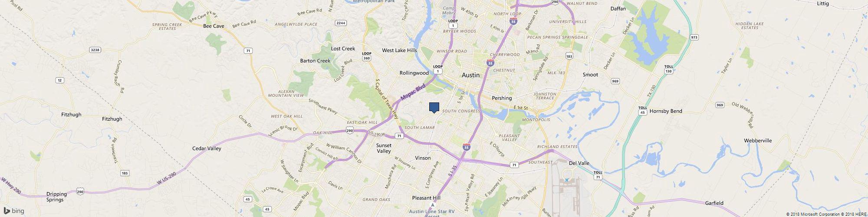The image size is (868, 217).
Task: Click the Bing logo
Action: [x=14, y=211]
